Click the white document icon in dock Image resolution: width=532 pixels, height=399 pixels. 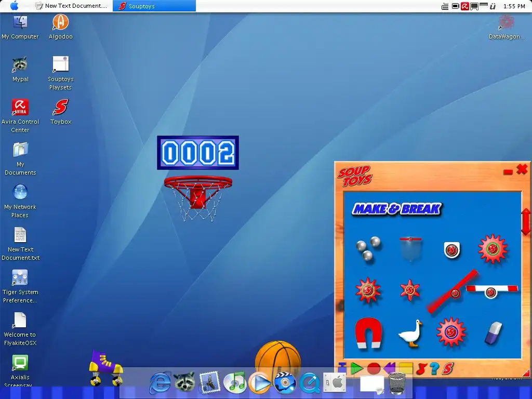click(371, 384)
